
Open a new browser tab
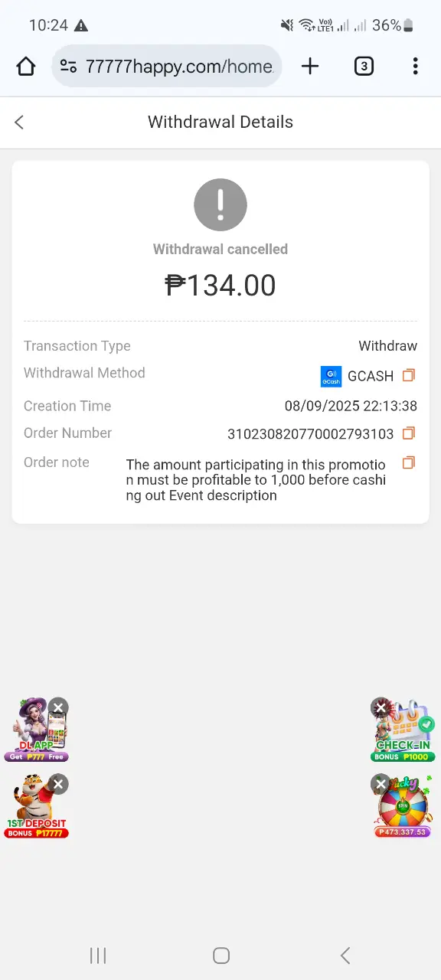[x=310, y=67]
